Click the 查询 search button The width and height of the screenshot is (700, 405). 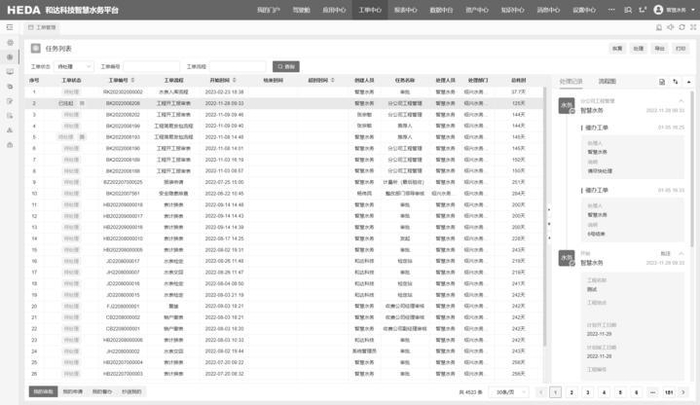(286, 67)
